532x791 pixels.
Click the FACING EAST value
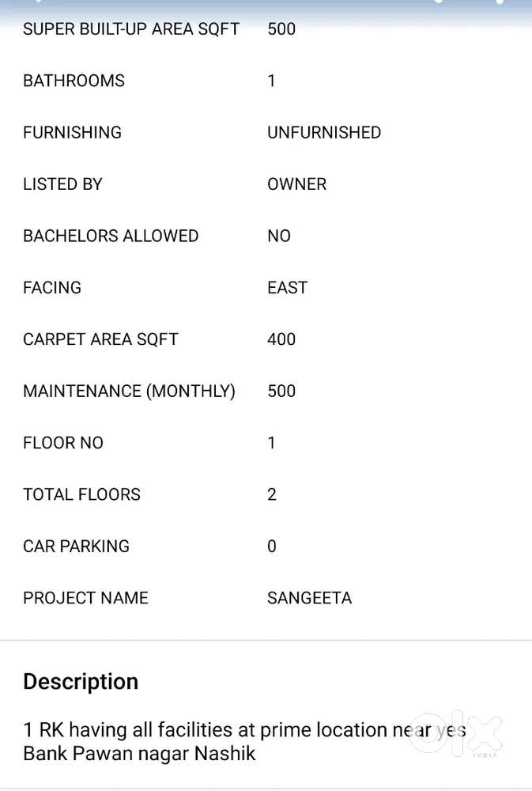[x=287, y=287]
